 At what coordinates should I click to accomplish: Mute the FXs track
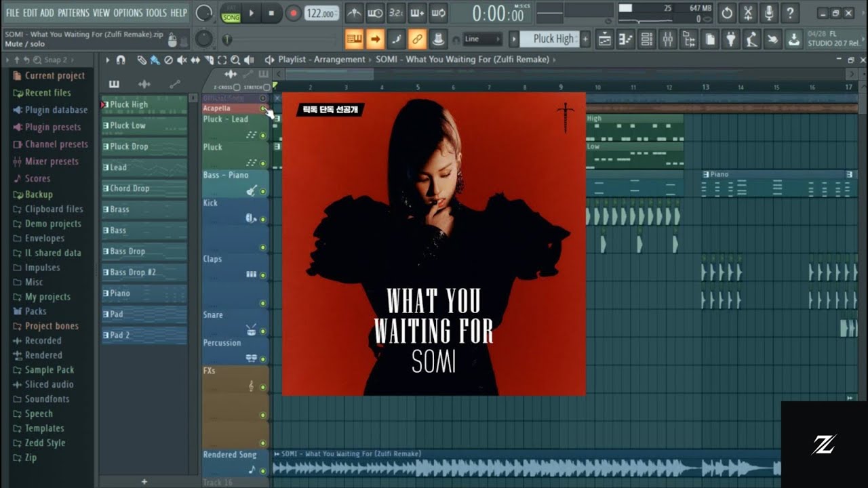(x=263, y=387)
